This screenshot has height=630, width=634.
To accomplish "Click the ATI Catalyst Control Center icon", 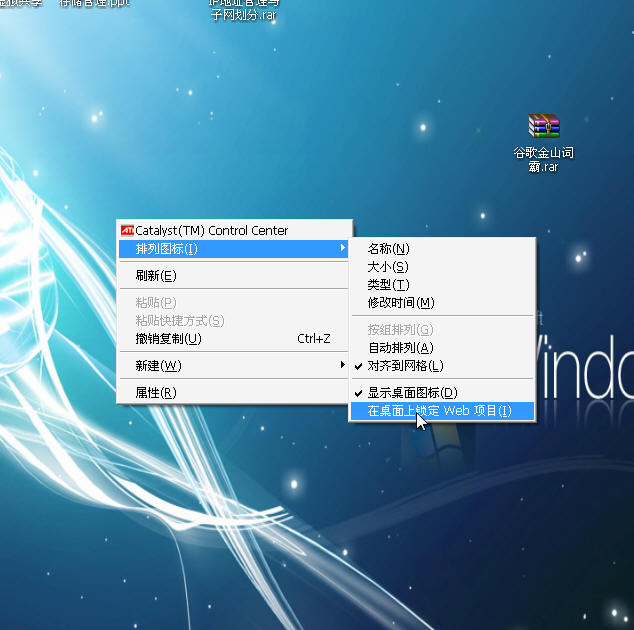I will (x=127, y=230).
